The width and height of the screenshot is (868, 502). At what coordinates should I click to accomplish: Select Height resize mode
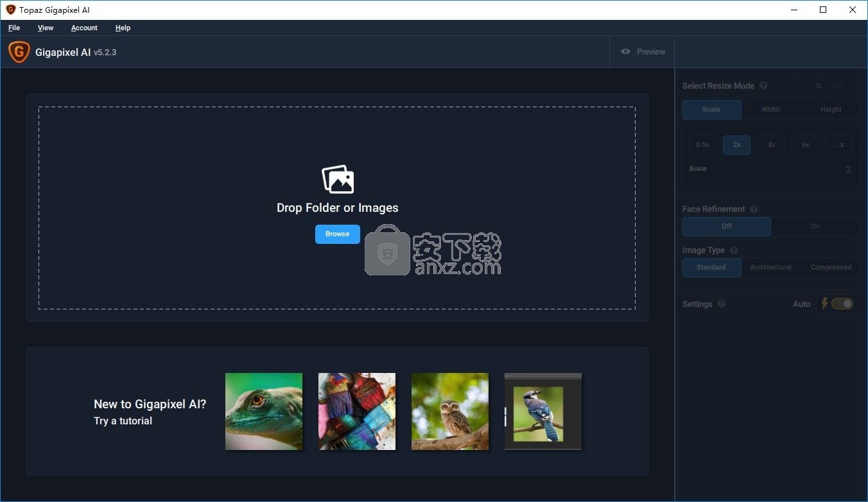point(830,109)
